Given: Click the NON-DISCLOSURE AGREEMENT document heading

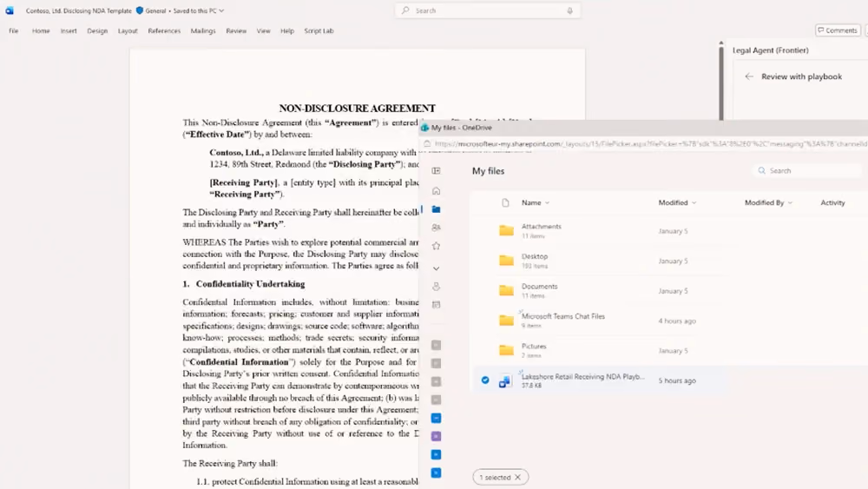Looking at the screenshot, I should point(357,108).
